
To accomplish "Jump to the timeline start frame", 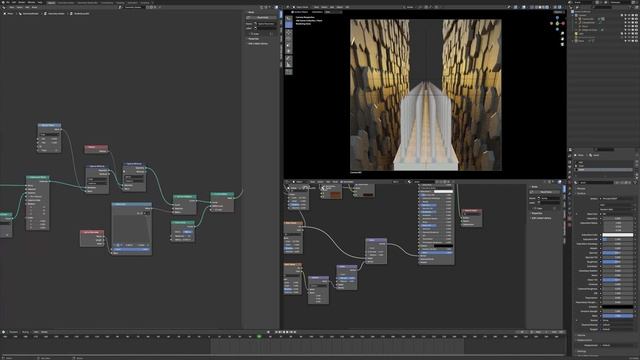I will pyautogui.click(x=276, y=332).
